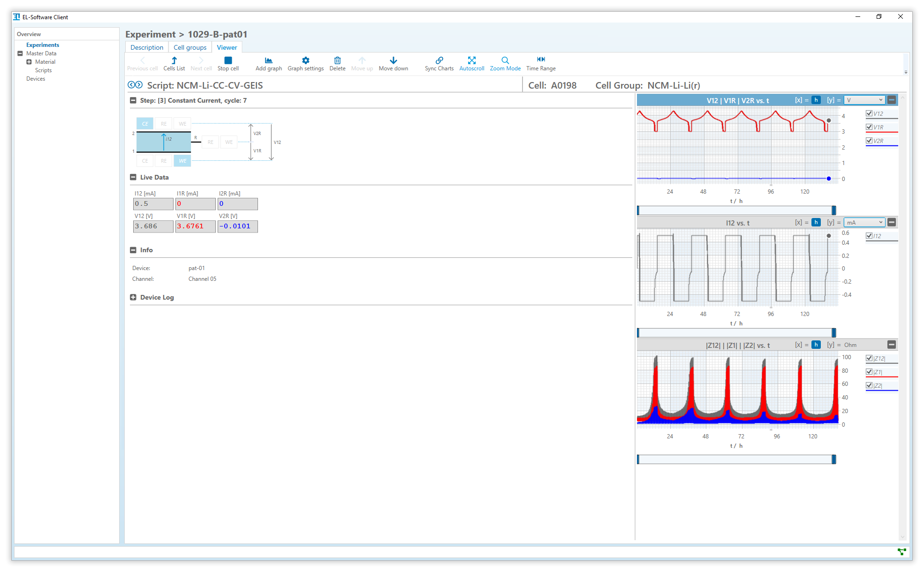Click the V1R [V] value 3.6761

click(x=196, y=226)
